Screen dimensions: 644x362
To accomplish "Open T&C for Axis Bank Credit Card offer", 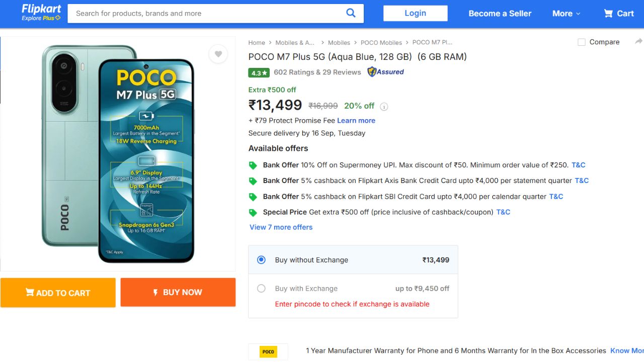I will click(x=582, y=180).
